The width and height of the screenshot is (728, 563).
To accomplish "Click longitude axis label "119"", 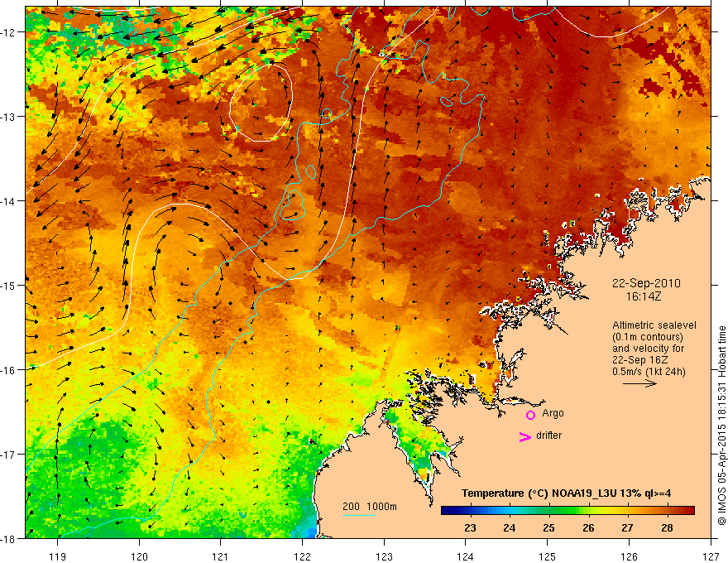I will [58, 556].
